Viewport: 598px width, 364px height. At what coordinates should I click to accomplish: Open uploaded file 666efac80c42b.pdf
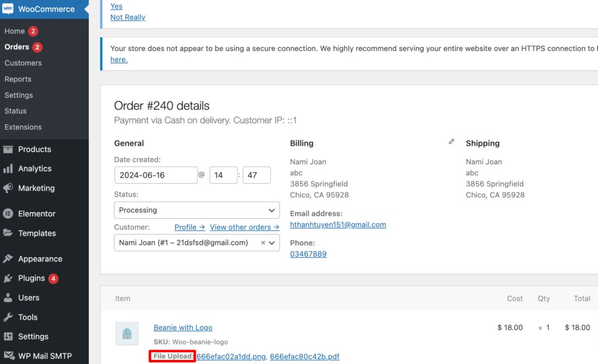305,356
